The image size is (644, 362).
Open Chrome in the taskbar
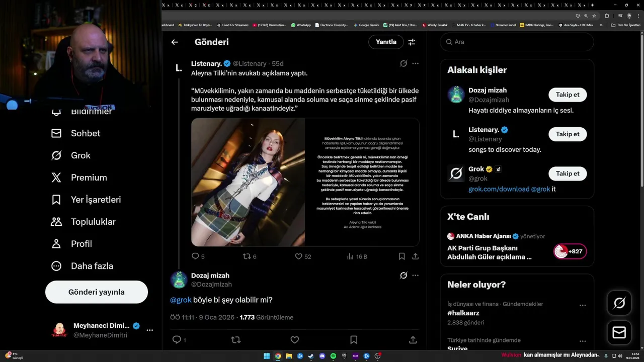tap(278, 356)
